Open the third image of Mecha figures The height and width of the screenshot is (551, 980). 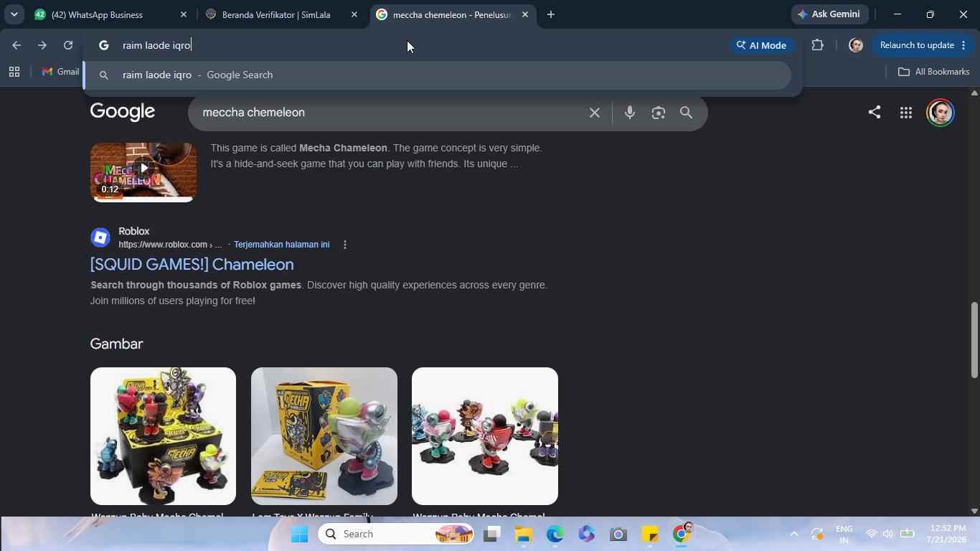485,436
